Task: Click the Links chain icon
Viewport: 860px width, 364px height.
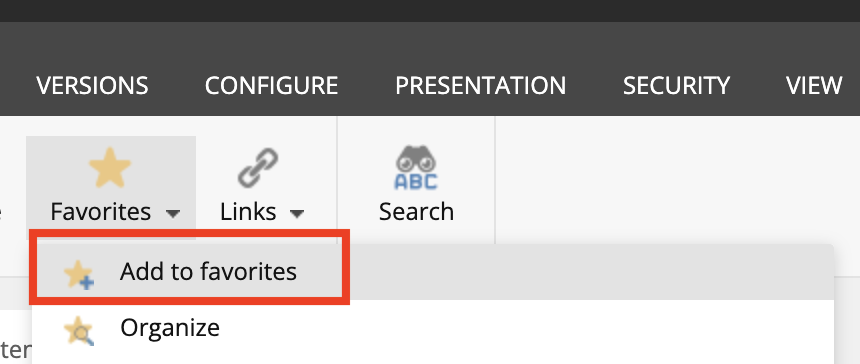Action: pyautogui.click(x=258, y=168)
